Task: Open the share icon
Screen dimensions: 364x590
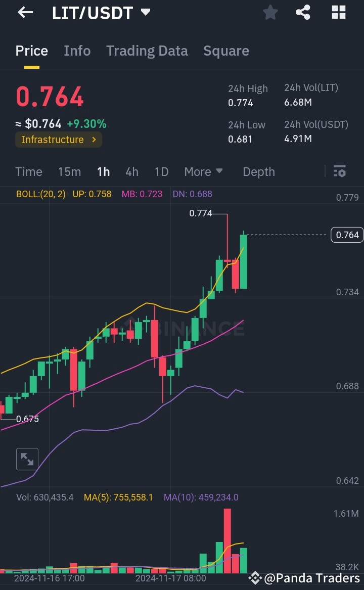Action: [303, 13]
